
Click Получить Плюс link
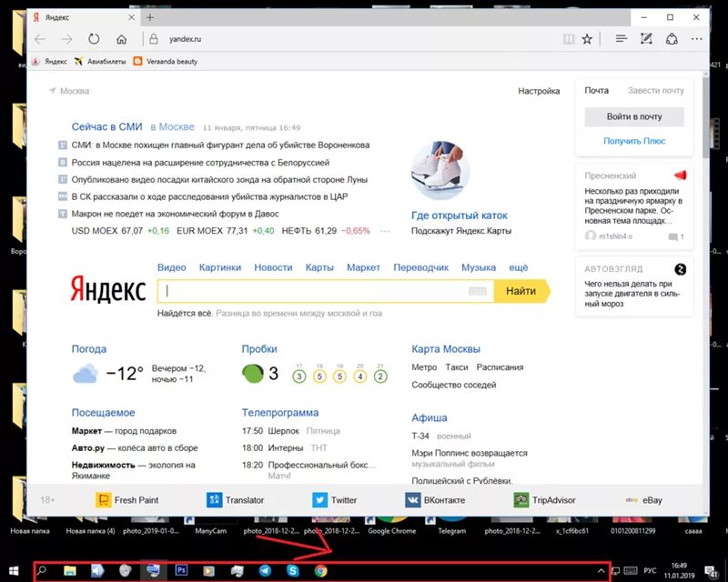point(634,141)
